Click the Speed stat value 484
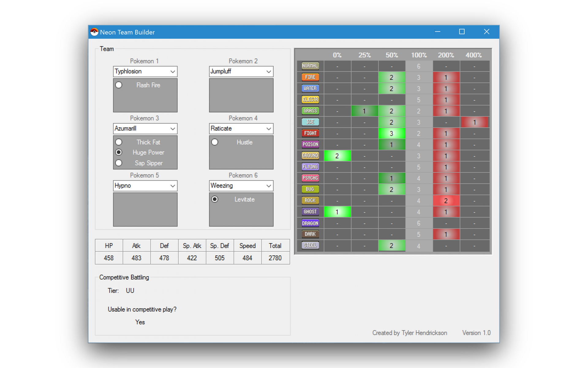 coord(247,258)
